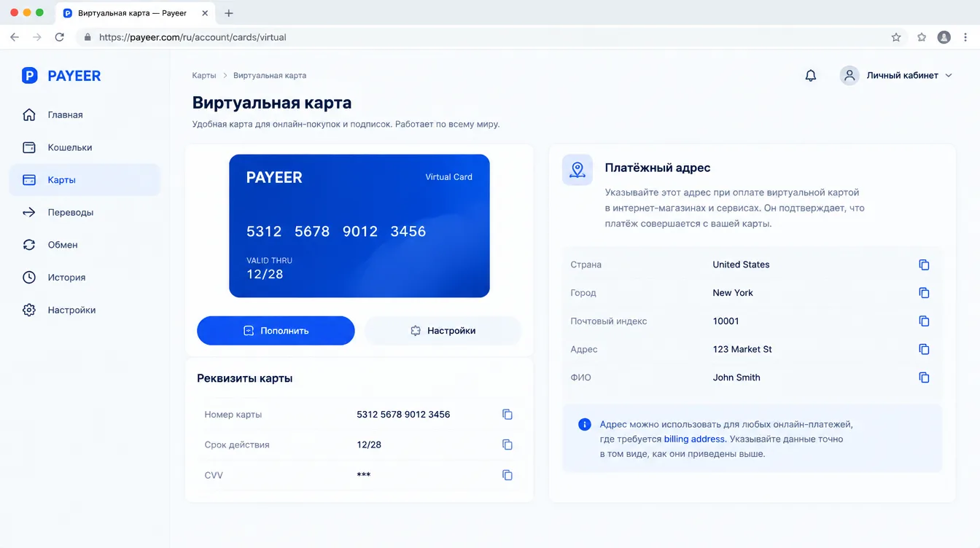Click the masked CVV value

pos(364,475)
